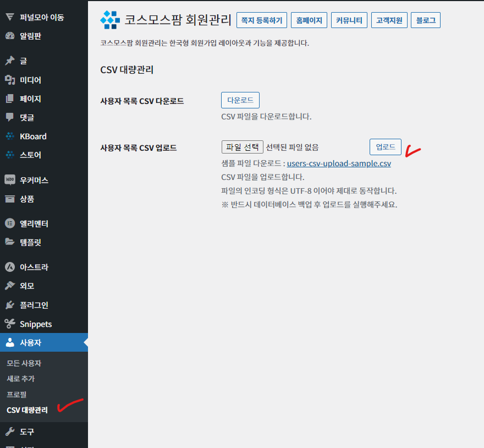
Task: Click the Woo icon beside 우커머스
Action: pos(10,180)
